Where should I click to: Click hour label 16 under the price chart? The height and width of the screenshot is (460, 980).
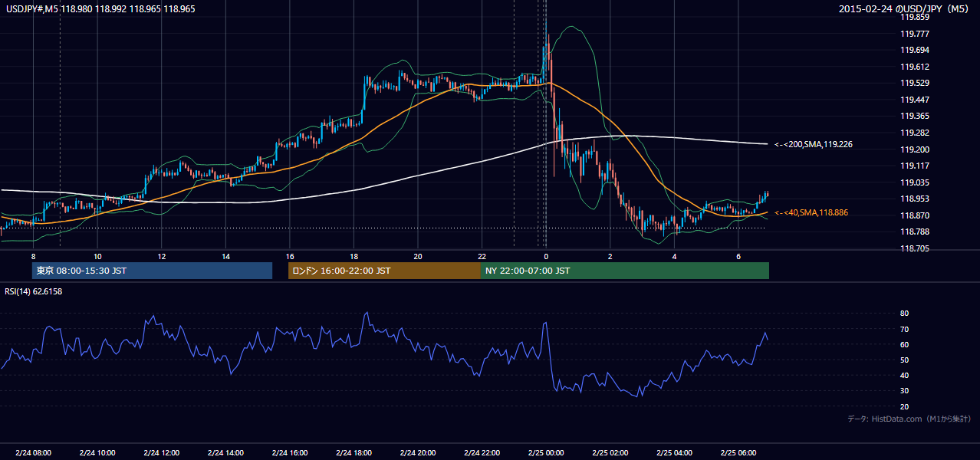point(289,256)
